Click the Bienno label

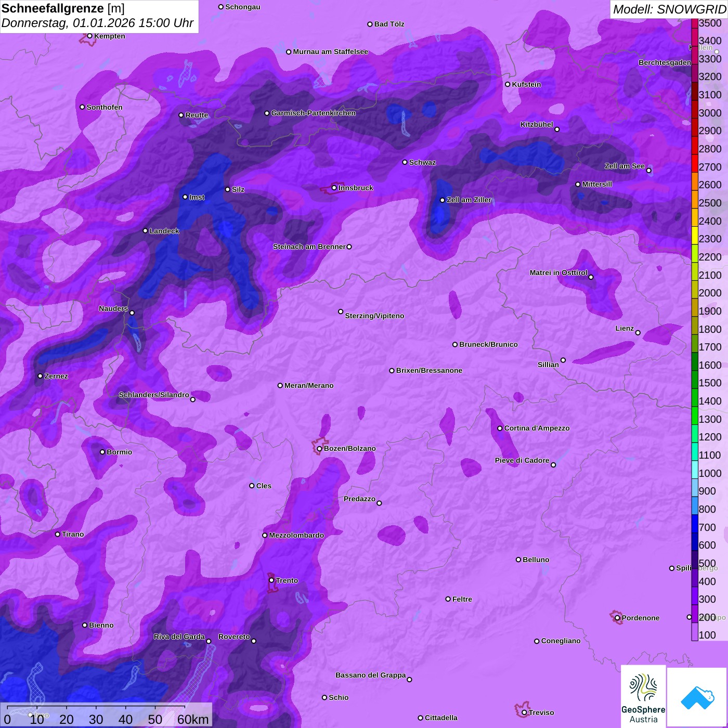pyautogui.click(x=101, y=625)
